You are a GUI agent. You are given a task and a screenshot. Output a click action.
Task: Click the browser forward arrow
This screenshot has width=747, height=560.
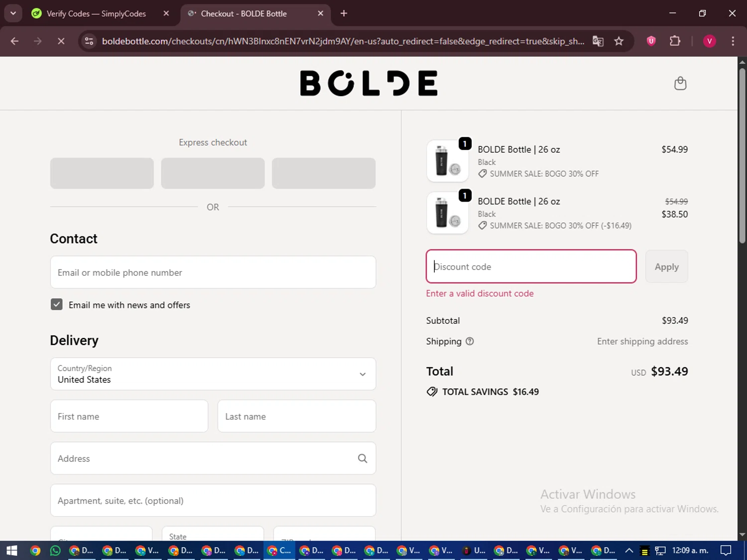pos(38,41)
